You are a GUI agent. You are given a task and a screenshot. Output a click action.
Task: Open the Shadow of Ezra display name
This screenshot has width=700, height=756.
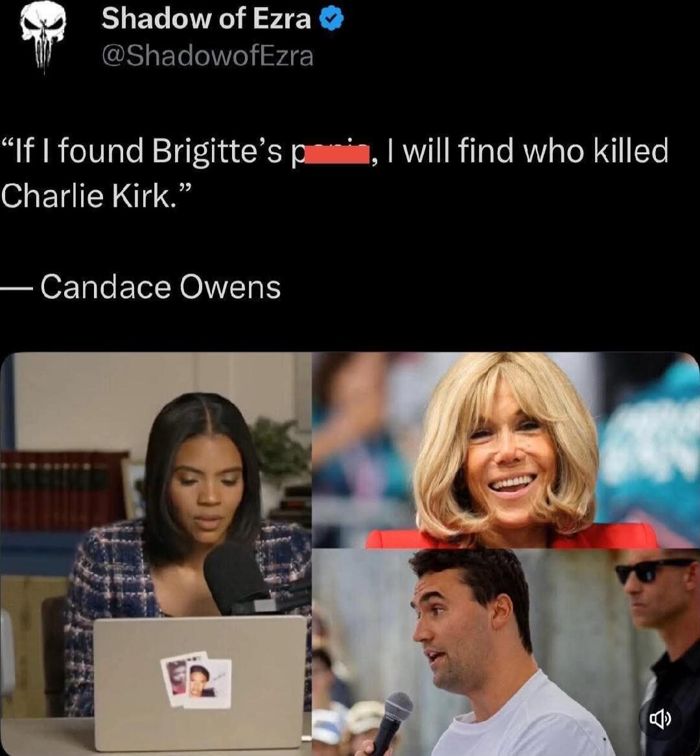pyautogui.click(x=206, y=19)
